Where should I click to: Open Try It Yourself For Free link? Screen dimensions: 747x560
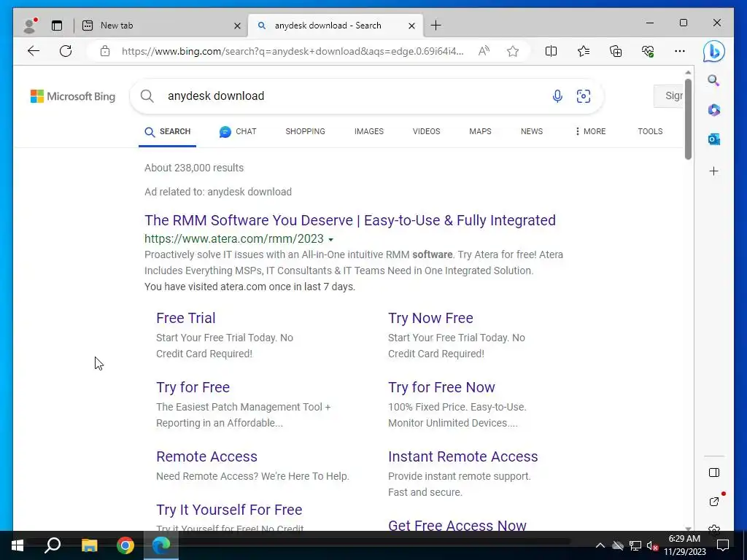pos(229,510)
